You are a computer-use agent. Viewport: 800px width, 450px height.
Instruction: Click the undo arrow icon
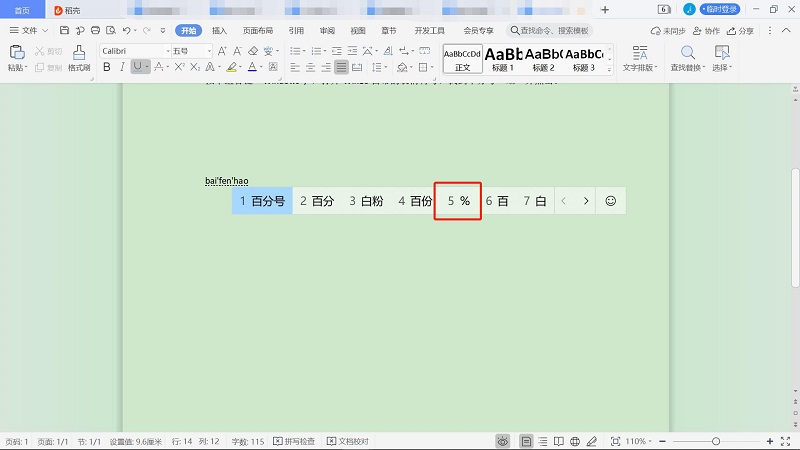[x=122, y=31]
